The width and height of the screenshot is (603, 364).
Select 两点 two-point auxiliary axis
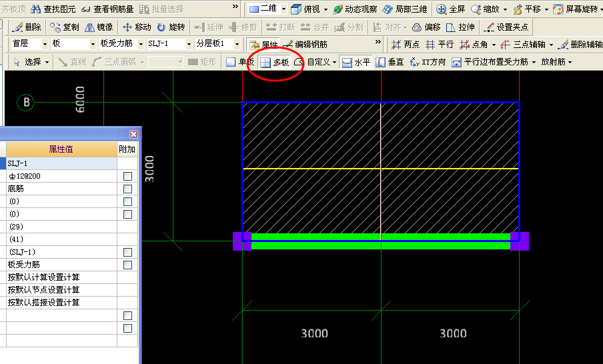[406, 45]
